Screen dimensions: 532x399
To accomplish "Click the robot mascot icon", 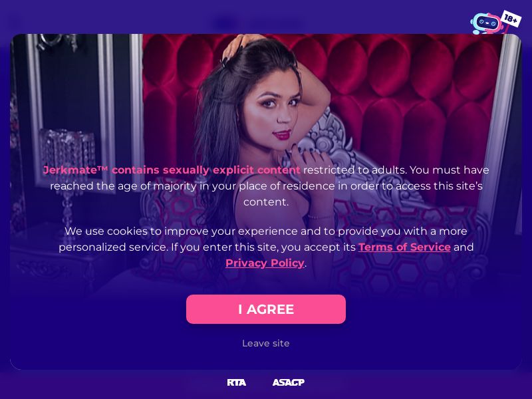I will click(x=485, y=24).
